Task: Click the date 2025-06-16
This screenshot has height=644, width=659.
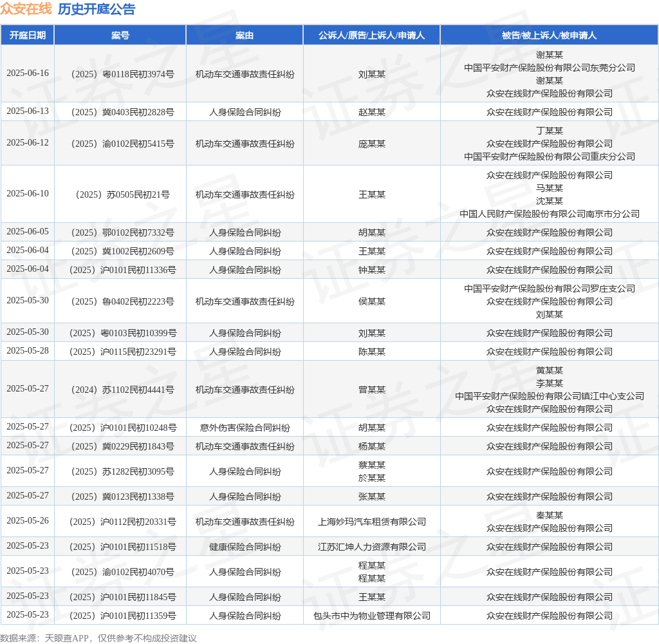Action: coord(28,73)
